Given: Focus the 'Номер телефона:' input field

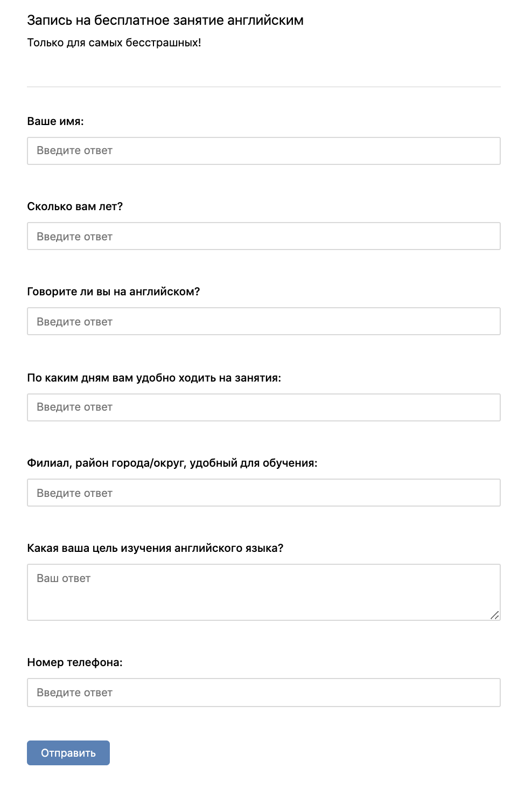Looking at the screenshot, I should (264, 693).
